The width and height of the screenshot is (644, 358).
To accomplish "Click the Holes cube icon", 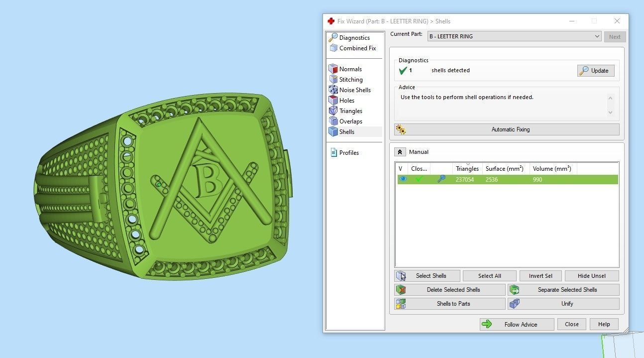I will click(x=333, y=101).
